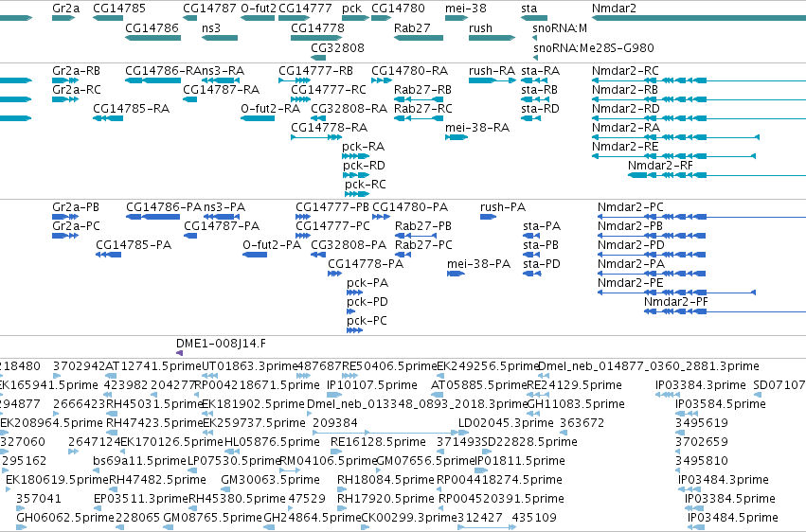
Task: Select transcript Rab27-RC
Action: click(x=419, y=118)
